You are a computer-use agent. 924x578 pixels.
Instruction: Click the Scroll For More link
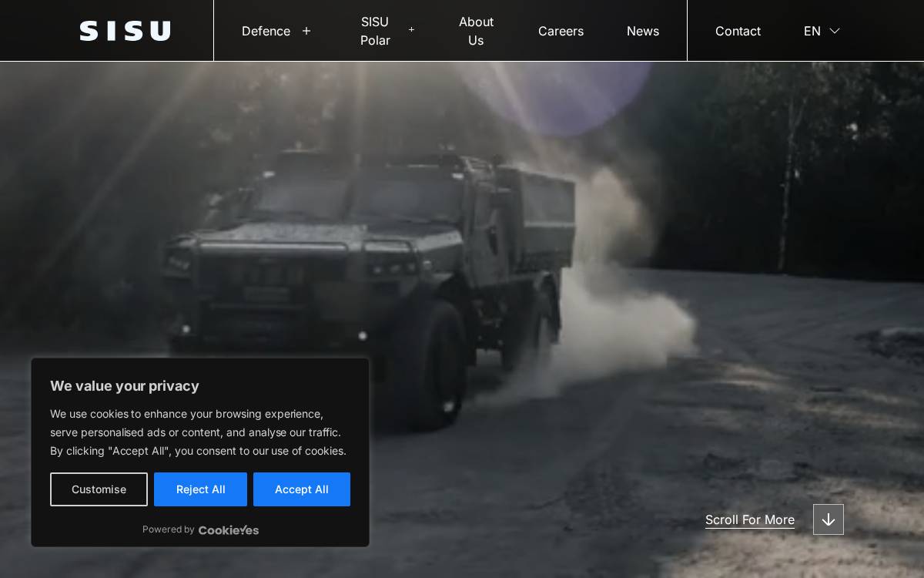point(750,519)
